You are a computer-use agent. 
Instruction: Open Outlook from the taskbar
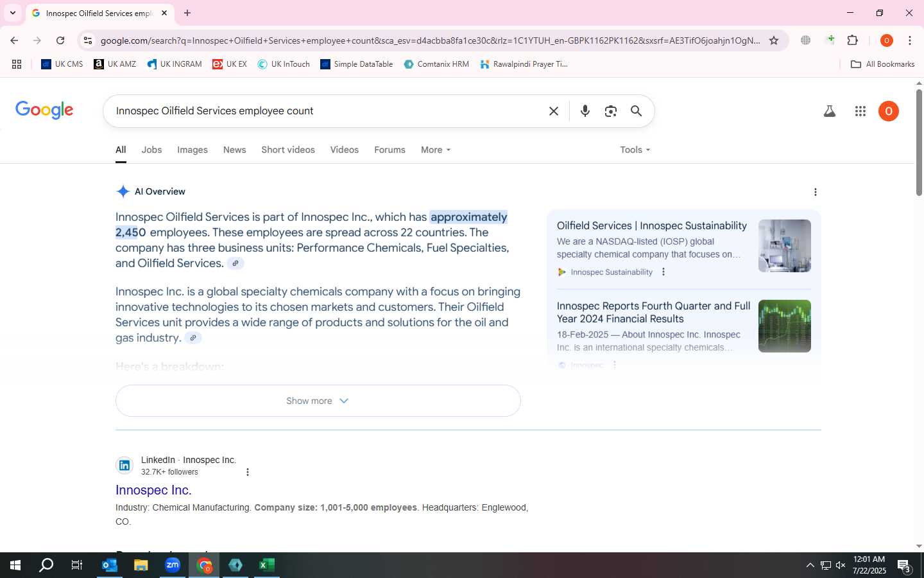[x=110, y=565]
